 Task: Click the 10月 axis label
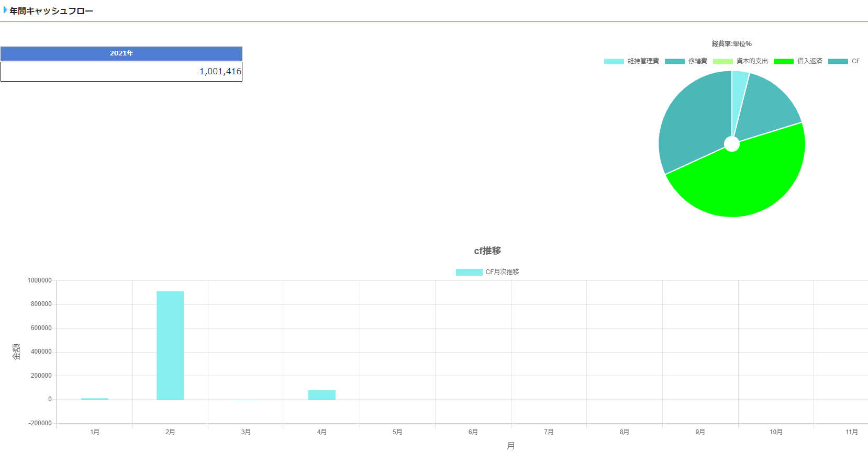776,432
